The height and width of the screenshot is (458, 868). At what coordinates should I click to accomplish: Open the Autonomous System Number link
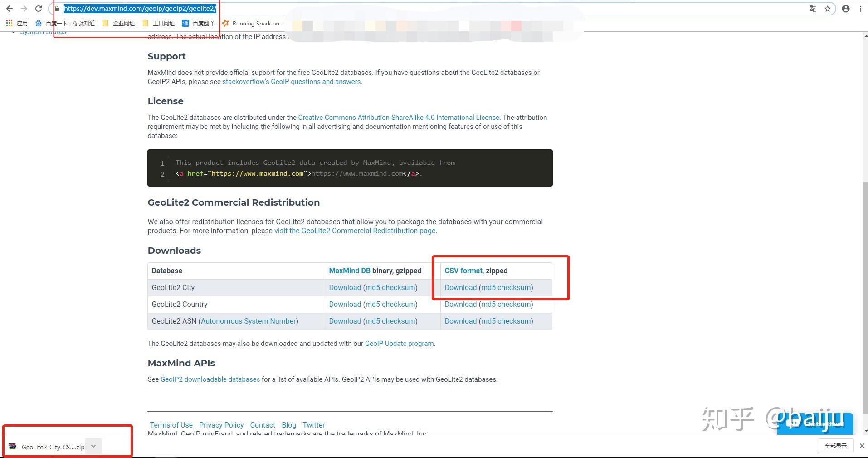(249, 321)
